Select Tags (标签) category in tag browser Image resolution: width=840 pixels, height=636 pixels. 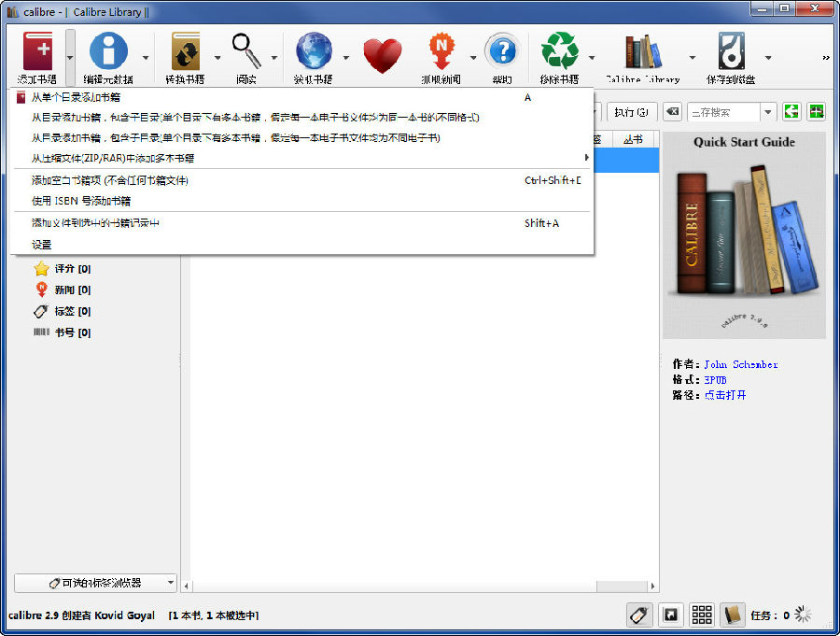[63, 312]
